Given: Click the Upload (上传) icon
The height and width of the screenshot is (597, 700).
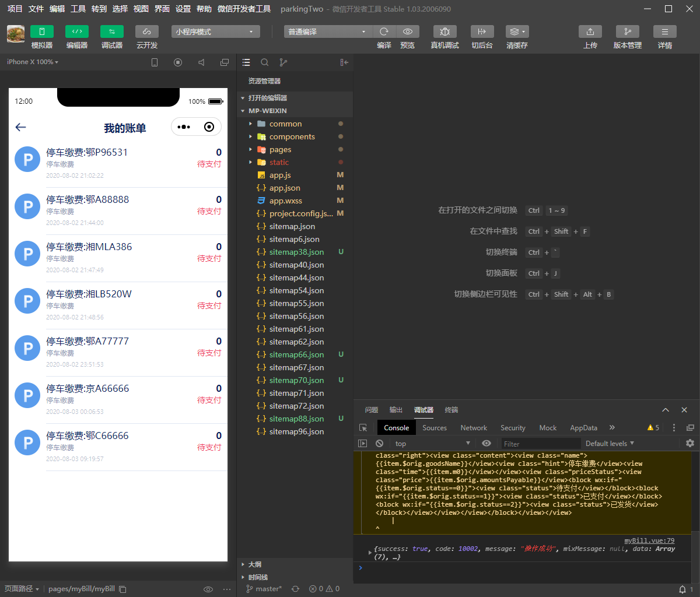Looking at the screenshot, I should pyautogui.click(x=590, y=31).
